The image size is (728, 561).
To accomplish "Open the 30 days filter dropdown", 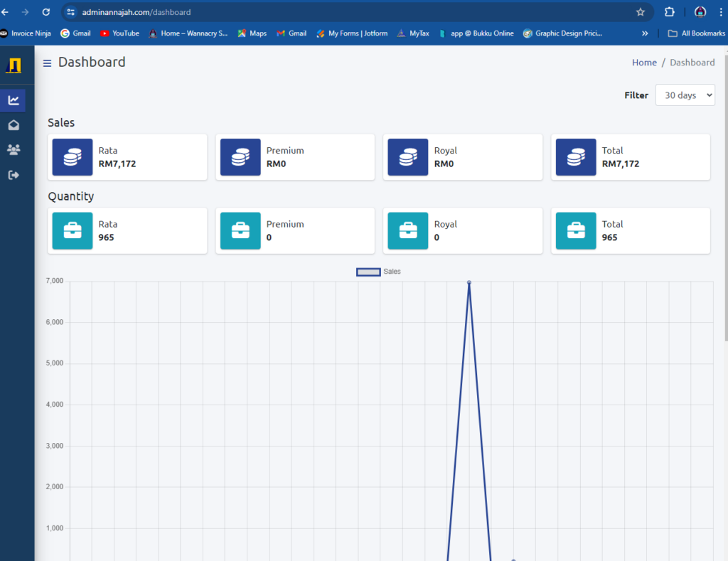I will 685,95.
